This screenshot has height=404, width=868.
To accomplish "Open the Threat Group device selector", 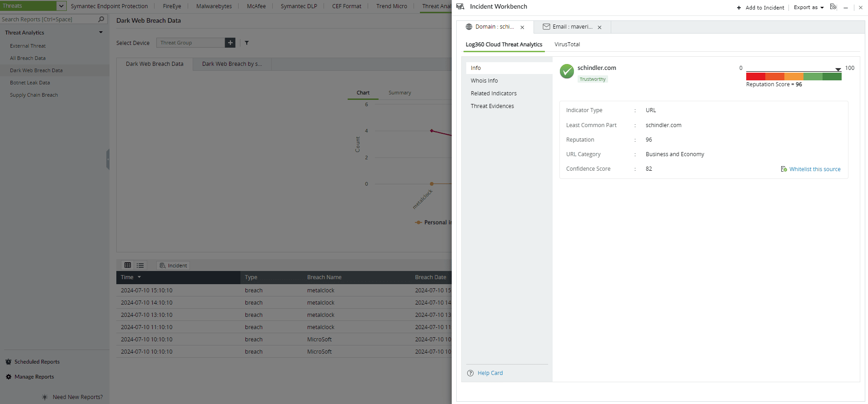I will [191, 43].
